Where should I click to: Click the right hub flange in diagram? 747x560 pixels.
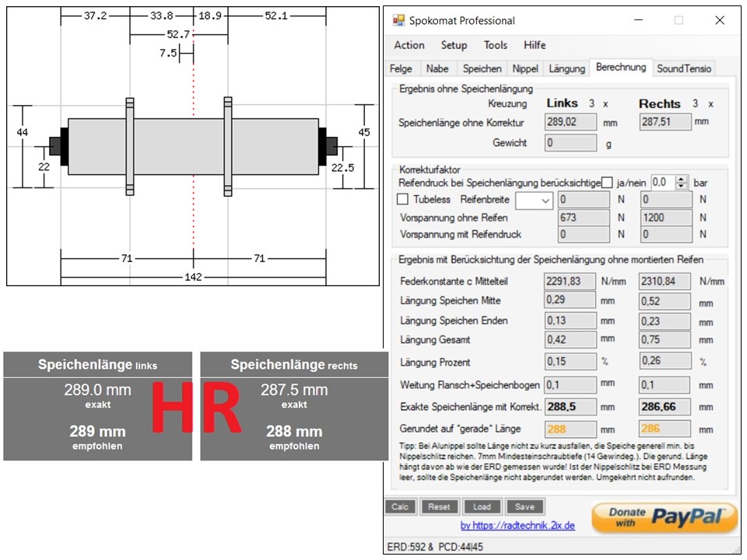pos(228,147)
